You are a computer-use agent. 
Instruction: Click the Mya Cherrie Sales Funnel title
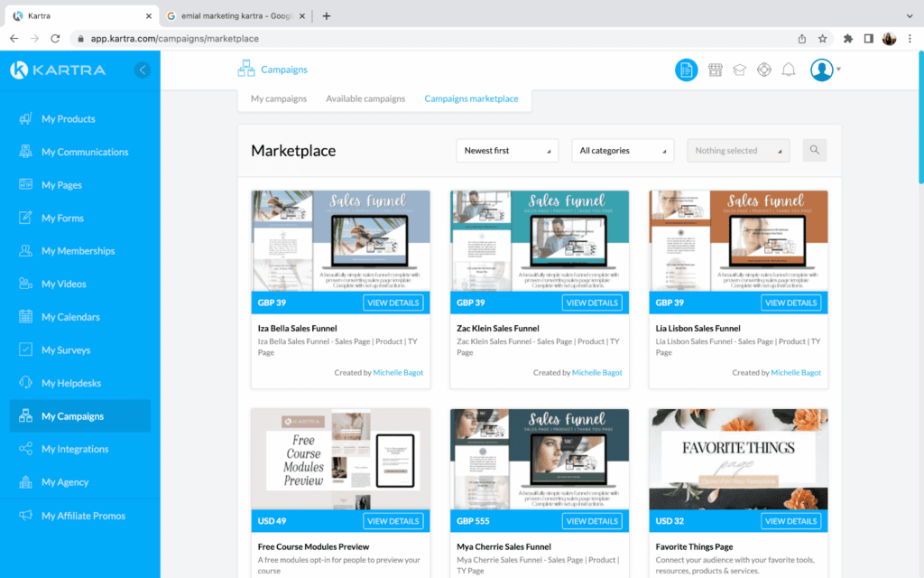(504, 546)
